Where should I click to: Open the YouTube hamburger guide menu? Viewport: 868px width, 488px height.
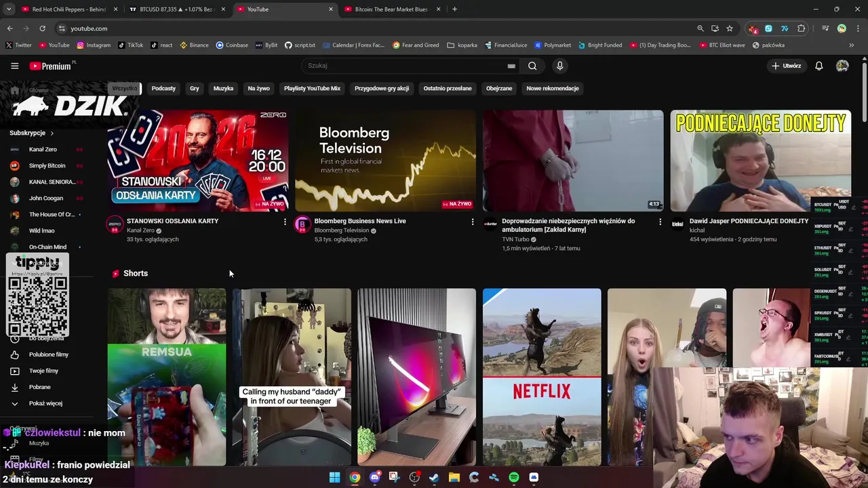point(14,66)
